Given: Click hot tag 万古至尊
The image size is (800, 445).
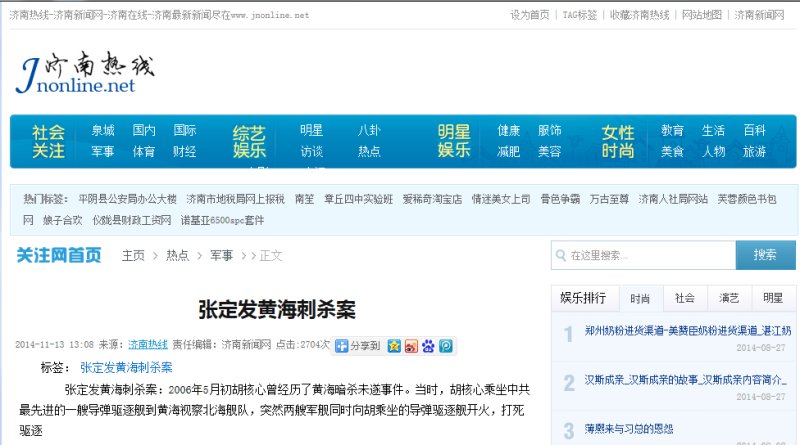Looking at the screenshot, I should click(x=609, y=199).
